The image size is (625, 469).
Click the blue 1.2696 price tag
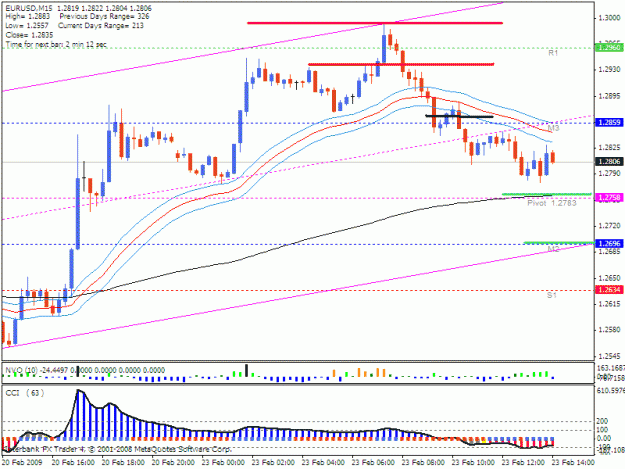point(609,243)
